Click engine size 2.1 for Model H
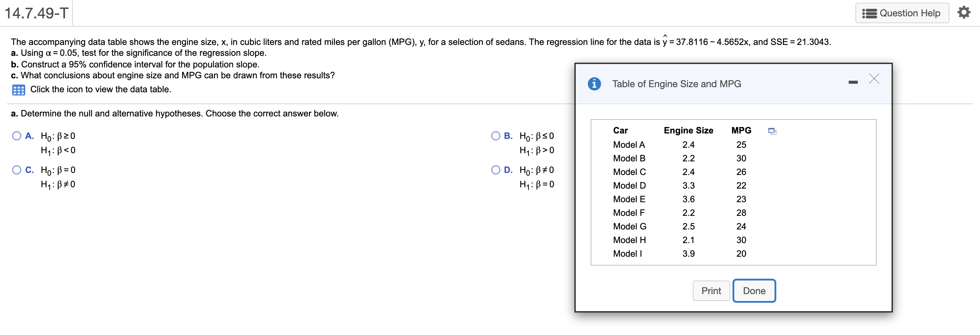This screenshot has width=980, height=335. point(688,240)
